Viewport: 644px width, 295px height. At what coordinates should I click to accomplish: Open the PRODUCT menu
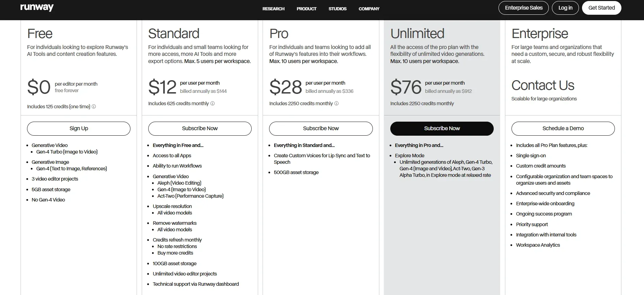tap(306, 9)
